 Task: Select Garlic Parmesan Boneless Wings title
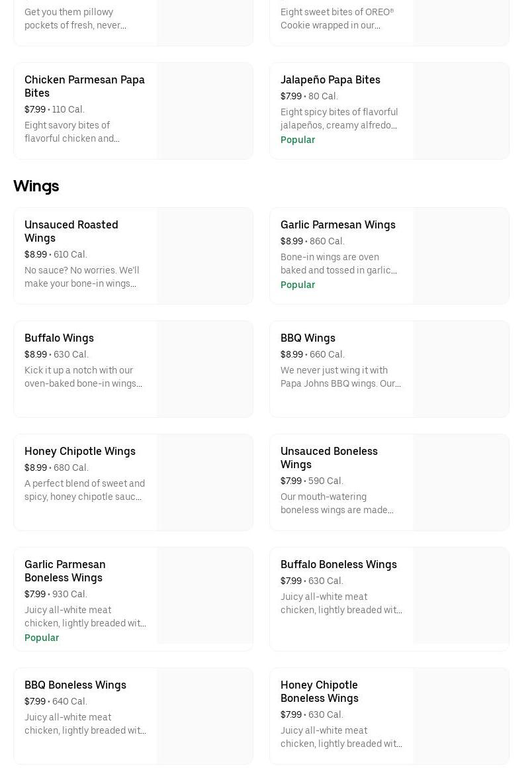click(65, 571)
